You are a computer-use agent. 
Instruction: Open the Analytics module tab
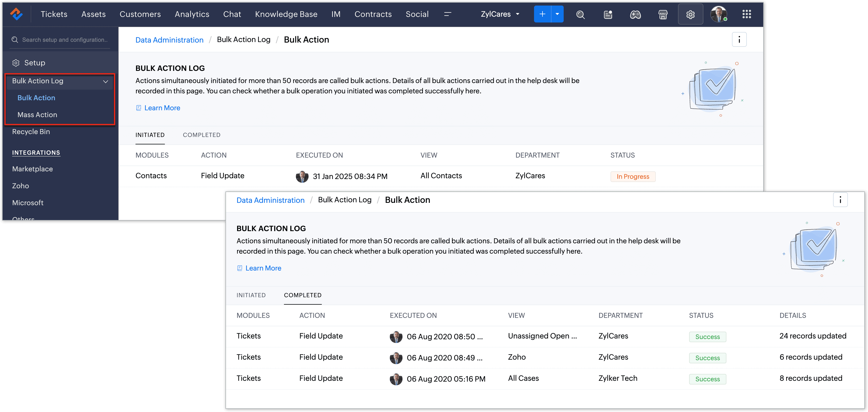192,14
